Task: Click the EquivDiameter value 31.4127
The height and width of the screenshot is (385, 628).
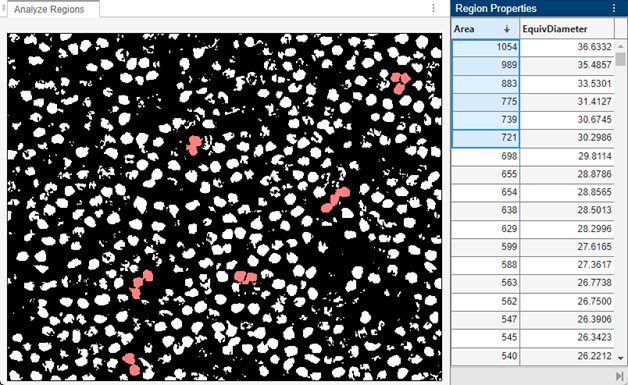Action: point(594,101)
